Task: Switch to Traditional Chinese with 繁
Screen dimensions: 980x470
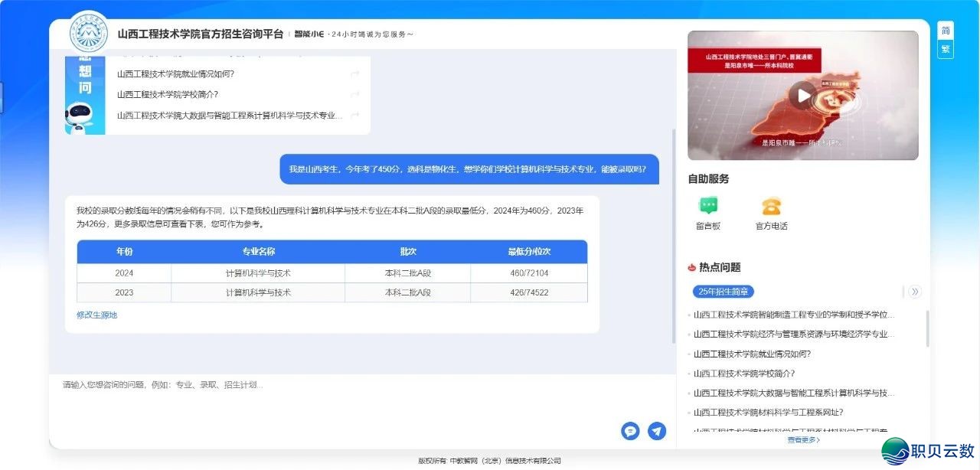Action: click(x=946, y=49)
